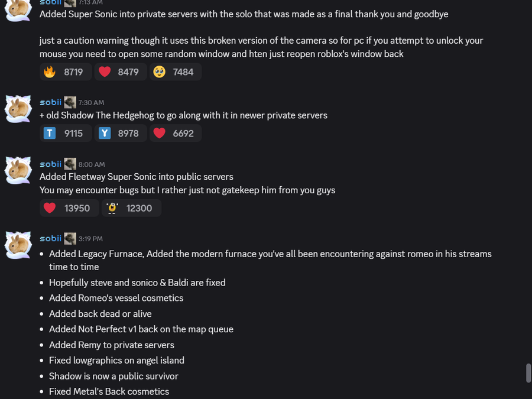The width and height of the screenshot is (532, 399).
Task: Toggle the heart reaction showing 8479
Action: tap(120, 72)
